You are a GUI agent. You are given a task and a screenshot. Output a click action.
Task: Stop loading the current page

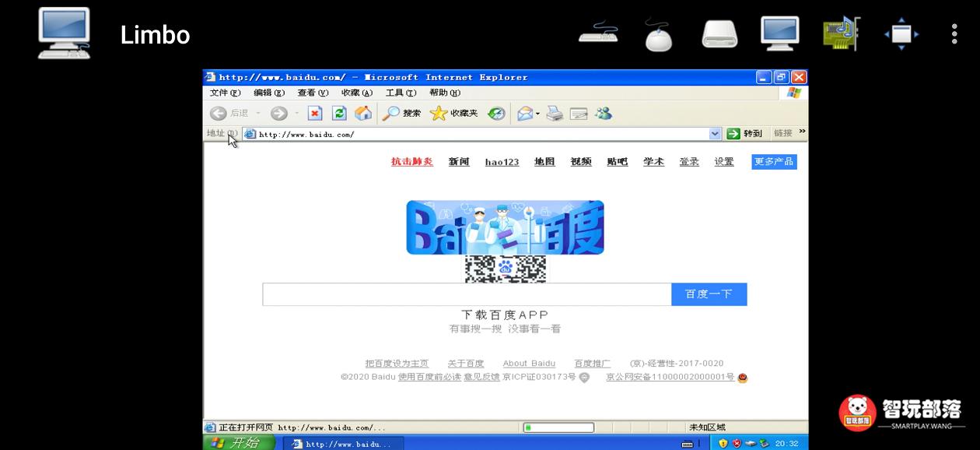pyautogui.click(x=314, y=113)
